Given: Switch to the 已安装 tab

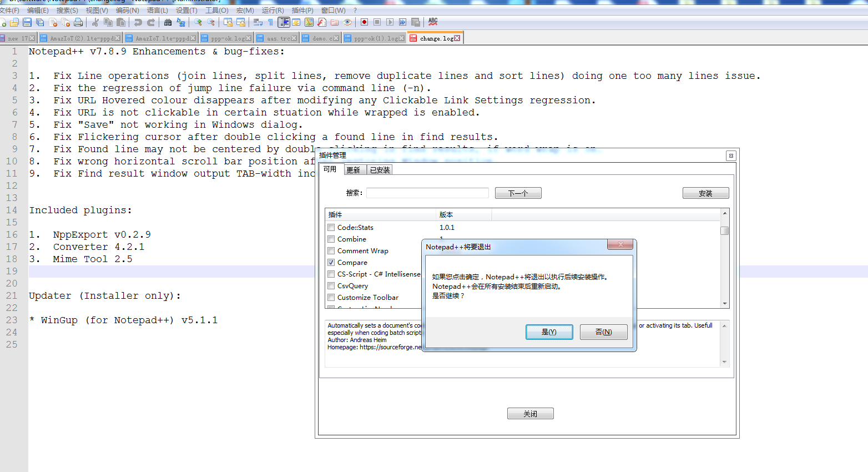Looking at the screenshot, I should click(380, 170).
